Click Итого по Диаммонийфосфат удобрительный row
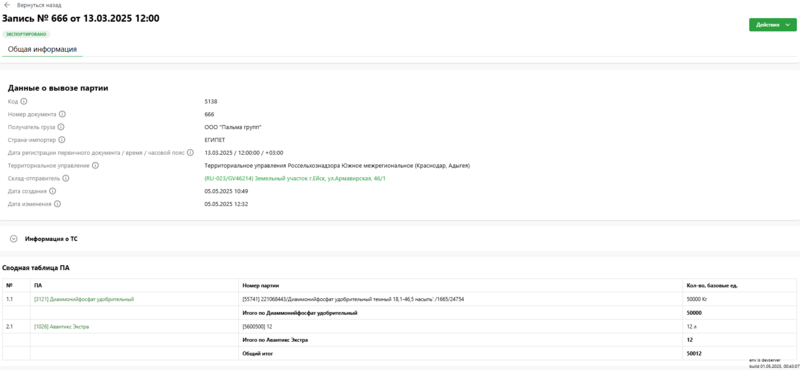Screen dimensions: 800x370 tap(399, 312)
